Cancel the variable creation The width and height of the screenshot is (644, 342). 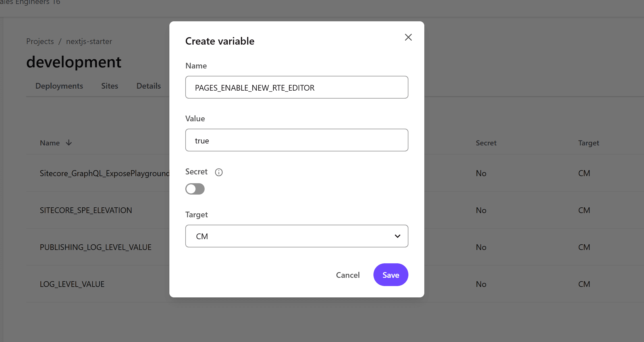(348, 275)
